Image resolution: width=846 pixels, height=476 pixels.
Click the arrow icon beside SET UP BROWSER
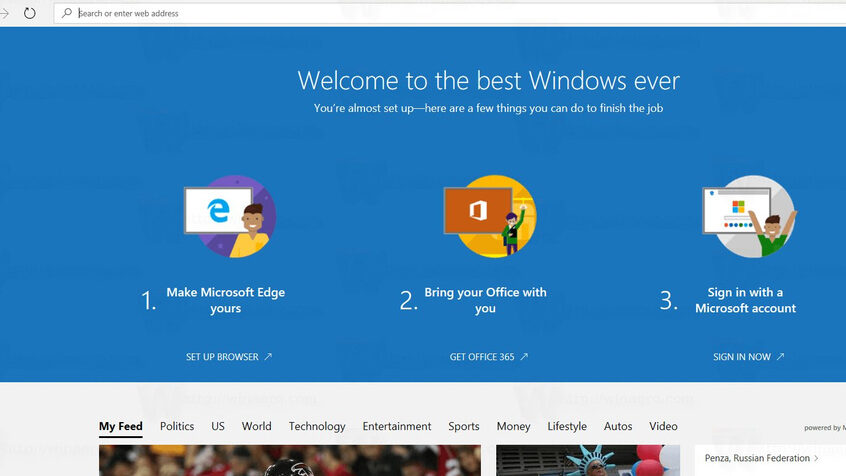(x=268, y=357)
